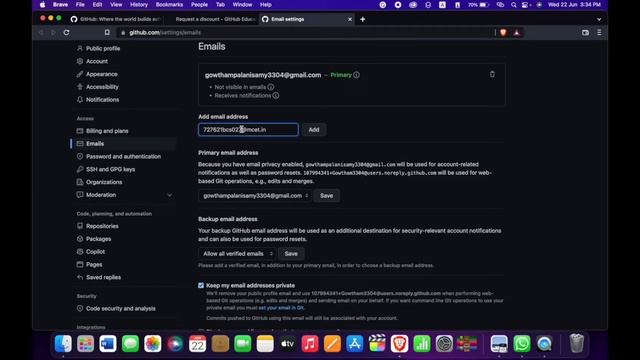The width and height of the screenshot is (640, 360).
Task: Open Copilot settings
Action: click(95, 252)
